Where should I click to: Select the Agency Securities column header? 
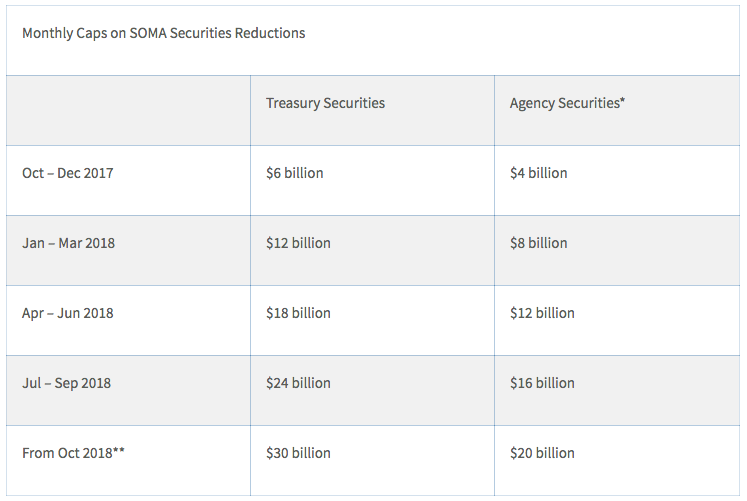(567, 103)
